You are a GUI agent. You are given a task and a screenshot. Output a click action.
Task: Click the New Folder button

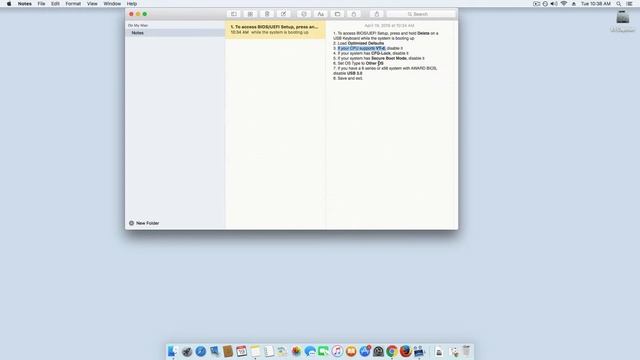(x=144, y=223)
